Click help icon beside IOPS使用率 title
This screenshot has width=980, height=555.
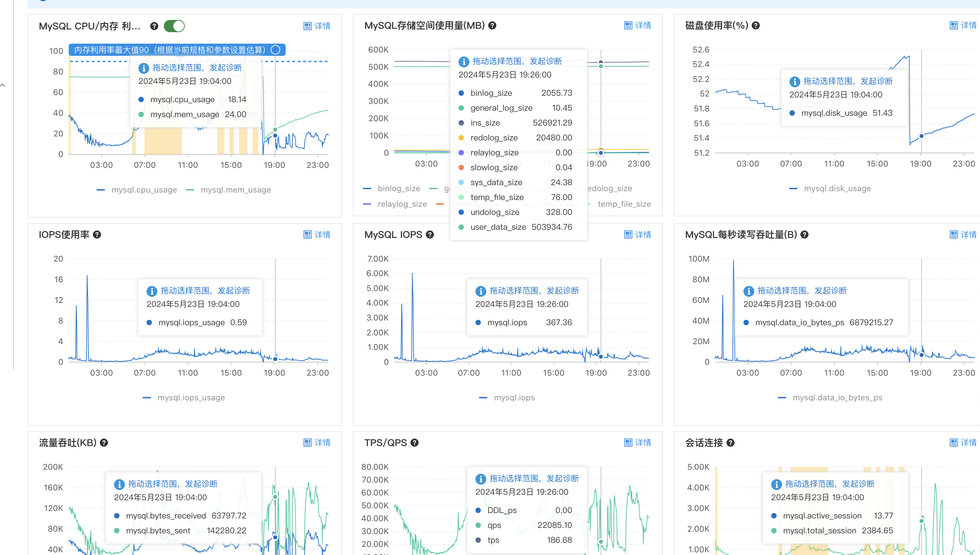click(x=97, y=235)
